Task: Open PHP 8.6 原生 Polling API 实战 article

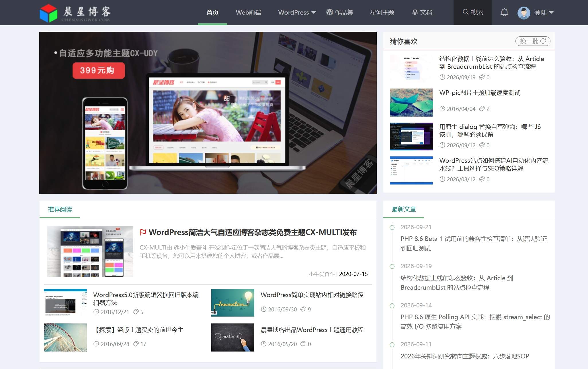Action: [x=475, y=322]
